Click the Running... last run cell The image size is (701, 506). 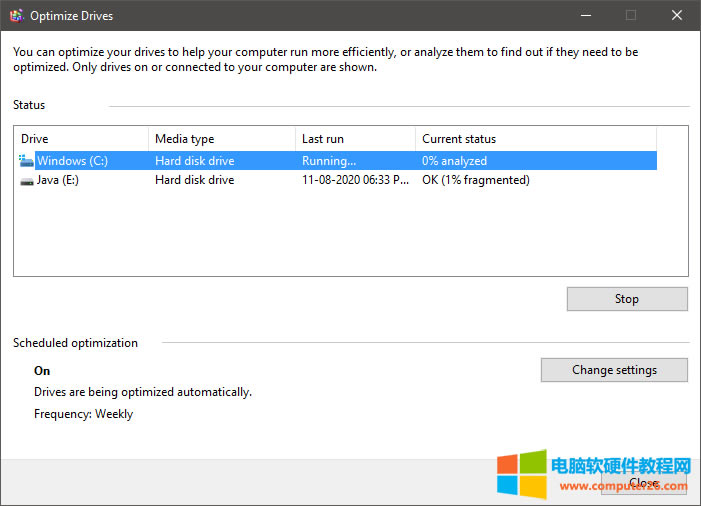point(329,160)
